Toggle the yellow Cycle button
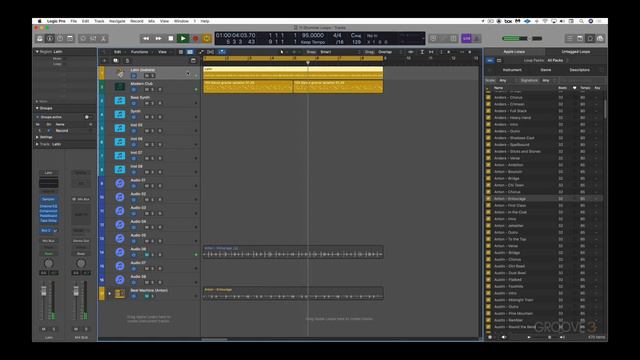 click(207, 38)
